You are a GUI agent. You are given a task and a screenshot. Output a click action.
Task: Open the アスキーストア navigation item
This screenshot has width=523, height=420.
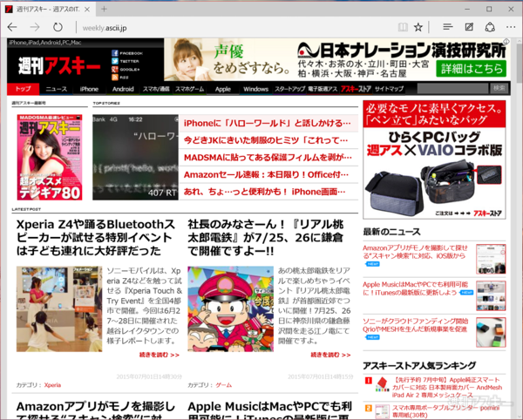point(356,89)
